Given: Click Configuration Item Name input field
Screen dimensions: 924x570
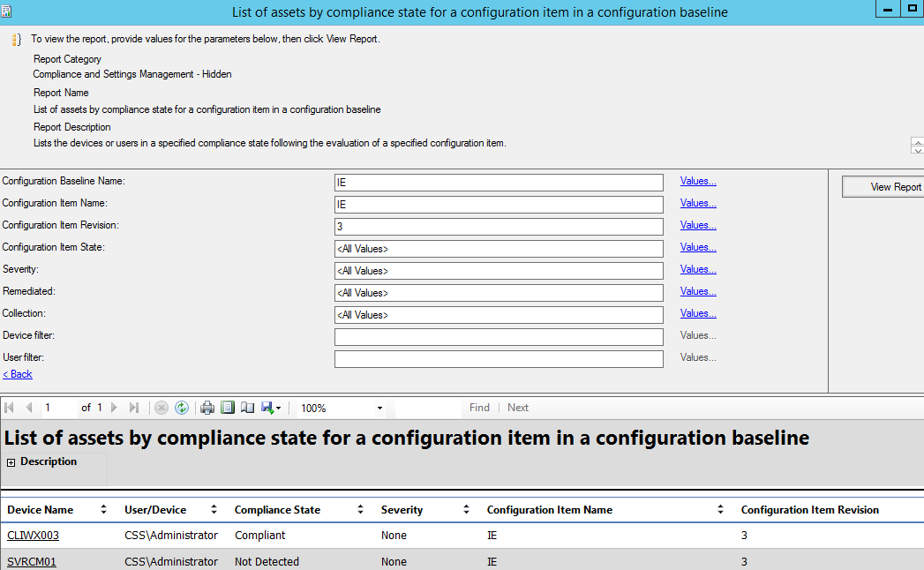Looking at the screenshot, I should 499,205.
